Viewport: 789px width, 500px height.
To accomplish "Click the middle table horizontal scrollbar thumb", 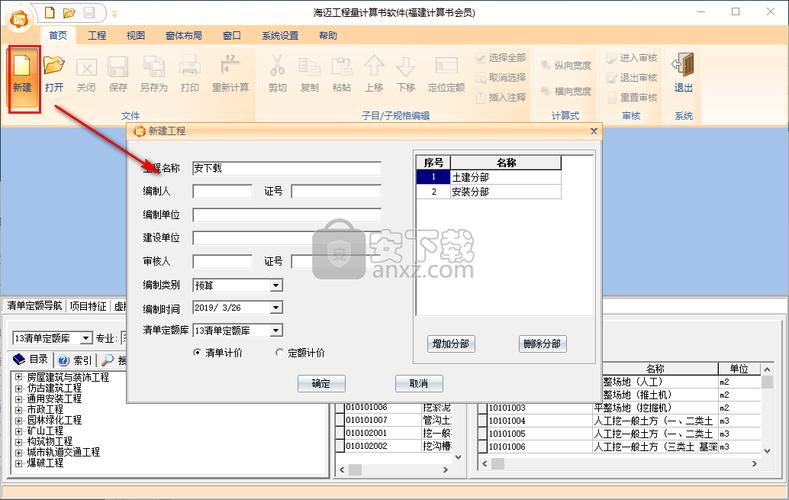I will click(355, 469).
